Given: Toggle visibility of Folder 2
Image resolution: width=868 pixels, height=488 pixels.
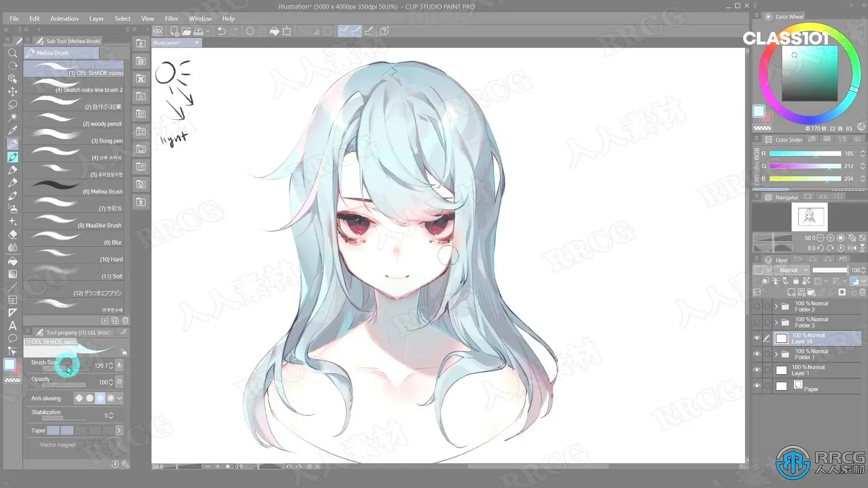Looking at the screenshot, I should tap(757, 306).
